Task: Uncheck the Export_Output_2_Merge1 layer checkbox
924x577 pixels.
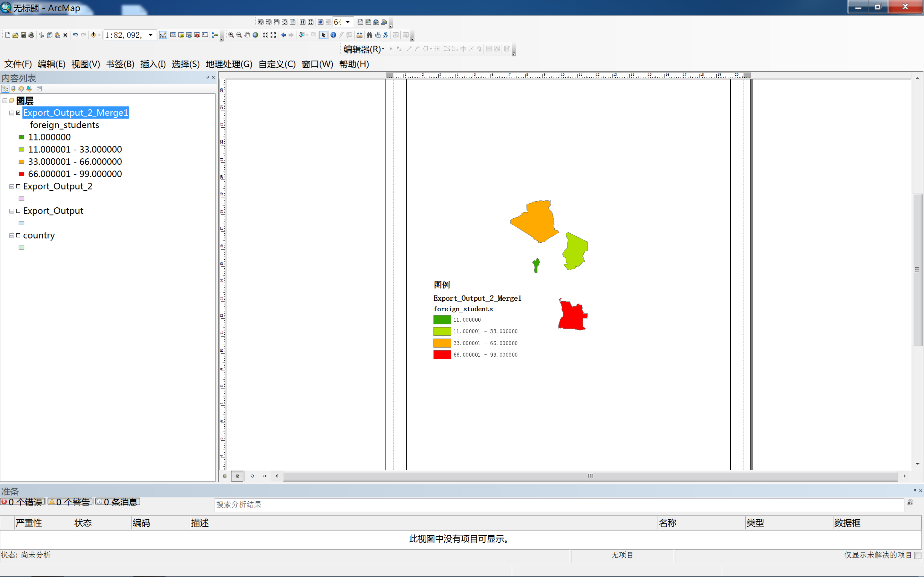Action: tap(18, 113)
